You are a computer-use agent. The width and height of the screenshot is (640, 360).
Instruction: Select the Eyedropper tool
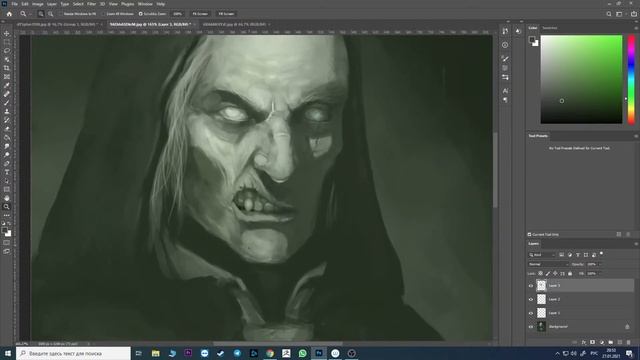coord(7,85)
